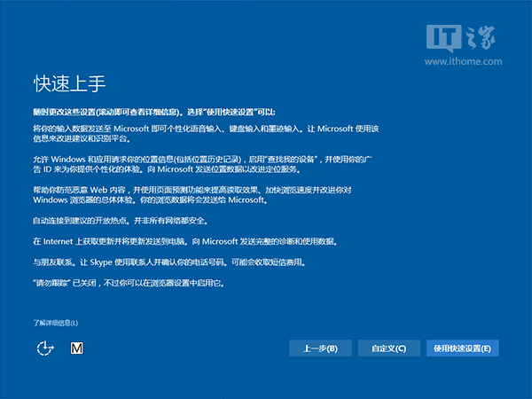Viewport: 532px width, 399px height.
Task: Click the line starting 与朋友联系。让 Skype
Action: click(169, 262)
